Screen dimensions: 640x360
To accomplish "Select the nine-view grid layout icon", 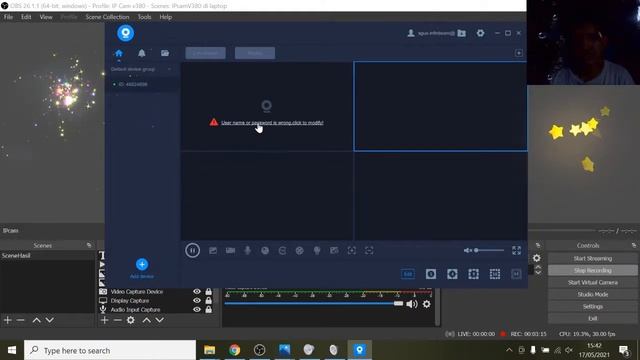I will coord(473,274).
